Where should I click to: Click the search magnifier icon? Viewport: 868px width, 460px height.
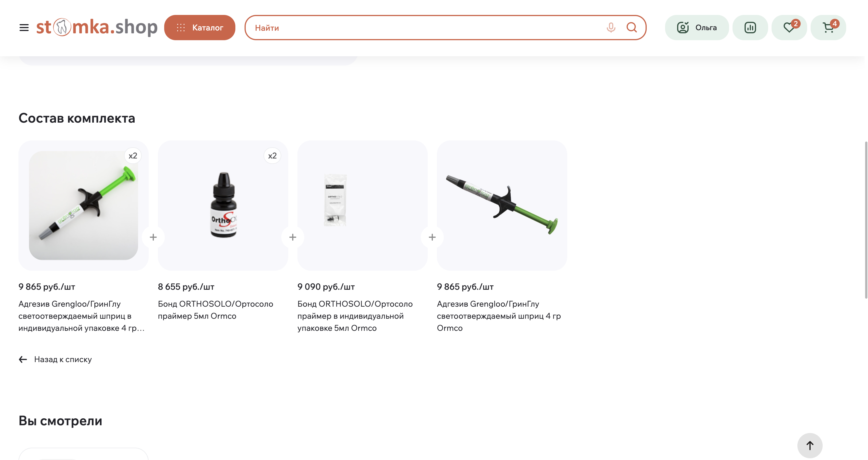[x=631, y=28]
